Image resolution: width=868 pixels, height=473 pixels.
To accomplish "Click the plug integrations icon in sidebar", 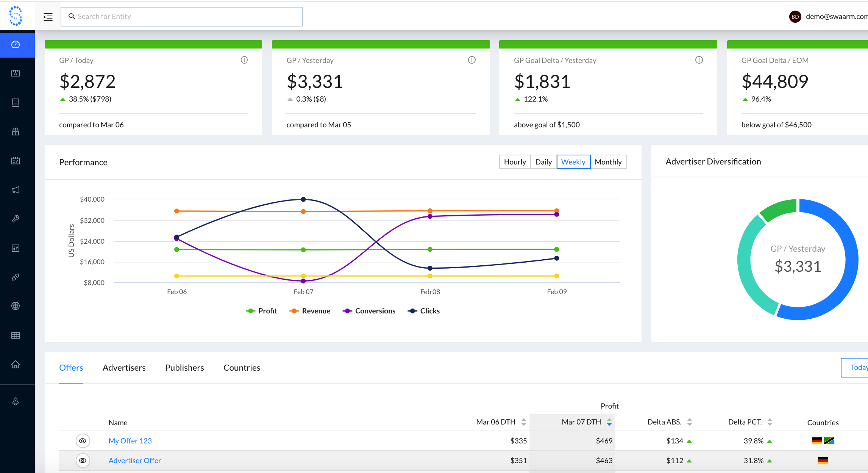I will (16, 277).
